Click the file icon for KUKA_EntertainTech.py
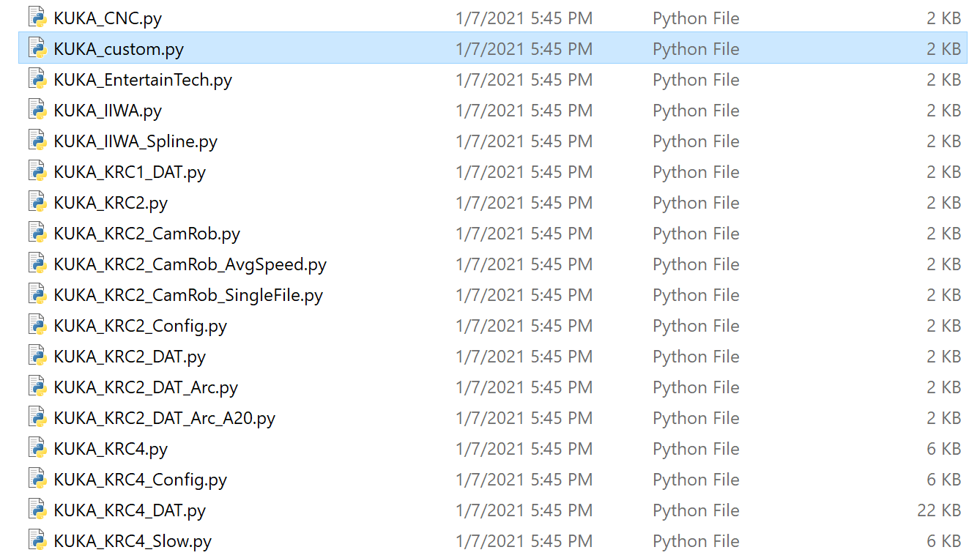Screen dimensions: 980x558 37,78
